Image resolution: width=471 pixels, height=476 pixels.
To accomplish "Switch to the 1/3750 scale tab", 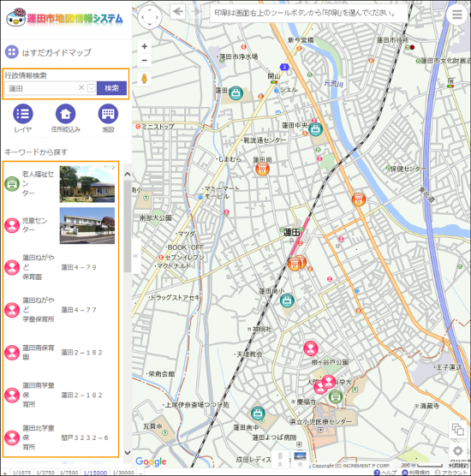I will click(45, 473).
